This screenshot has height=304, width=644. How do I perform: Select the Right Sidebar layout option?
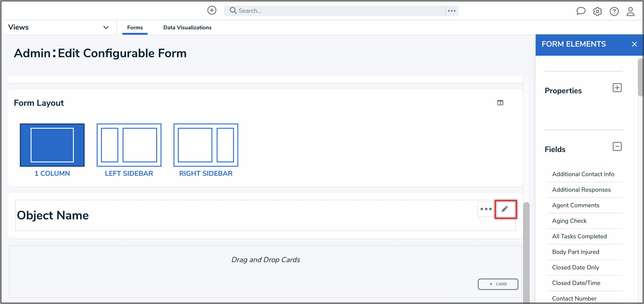pos(205,145)
